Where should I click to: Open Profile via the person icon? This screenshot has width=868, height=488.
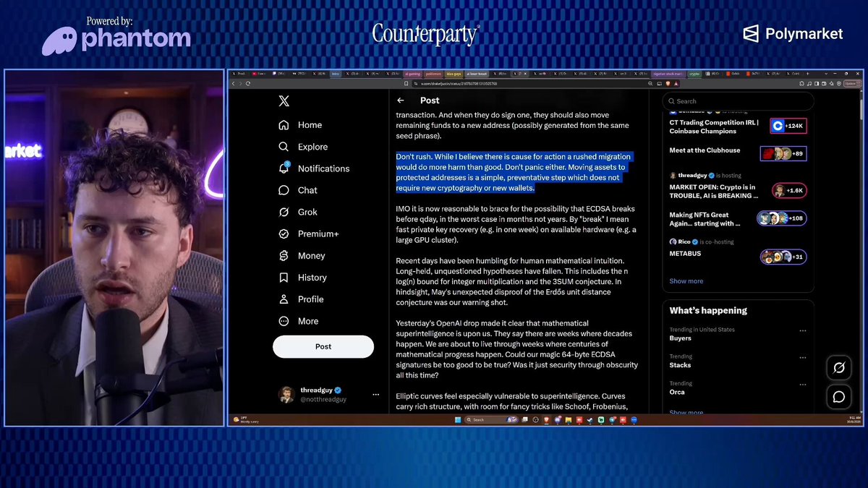(x=284, y=299)
